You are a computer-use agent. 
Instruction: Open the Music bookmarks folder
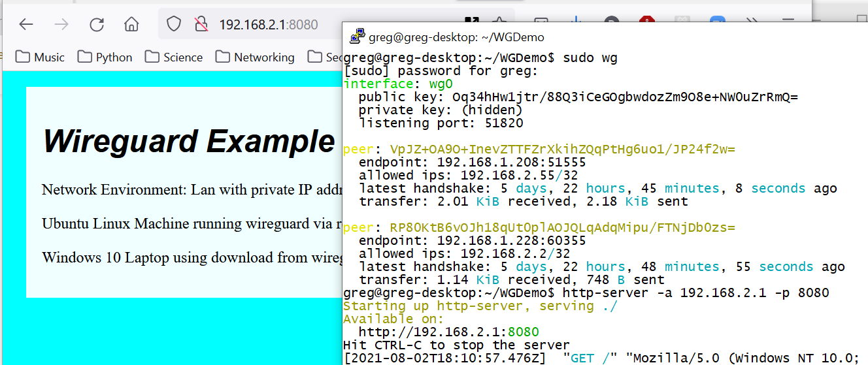[x=41, y=57]
